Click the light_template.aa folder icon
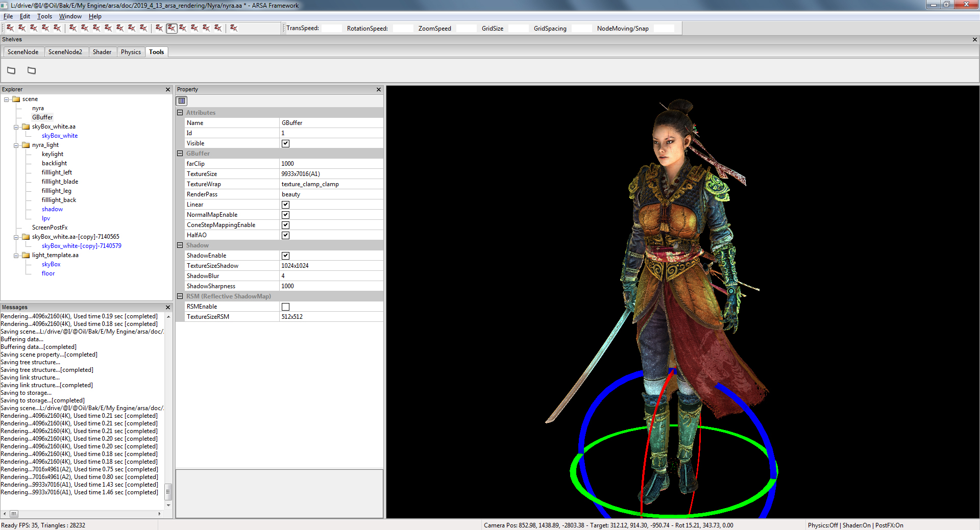 pyautogui.click(x=26, y=255)
